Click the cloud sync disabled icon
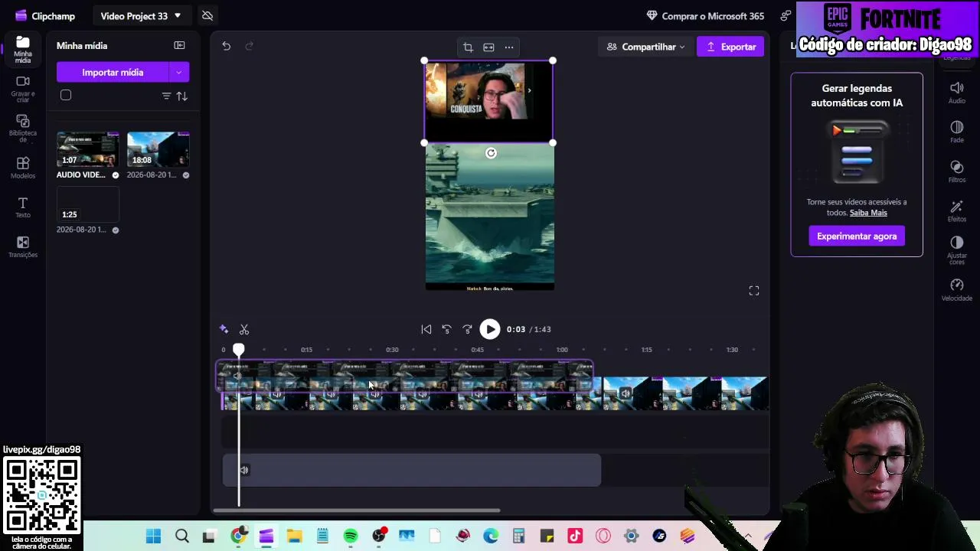 [x=207, y=15]
